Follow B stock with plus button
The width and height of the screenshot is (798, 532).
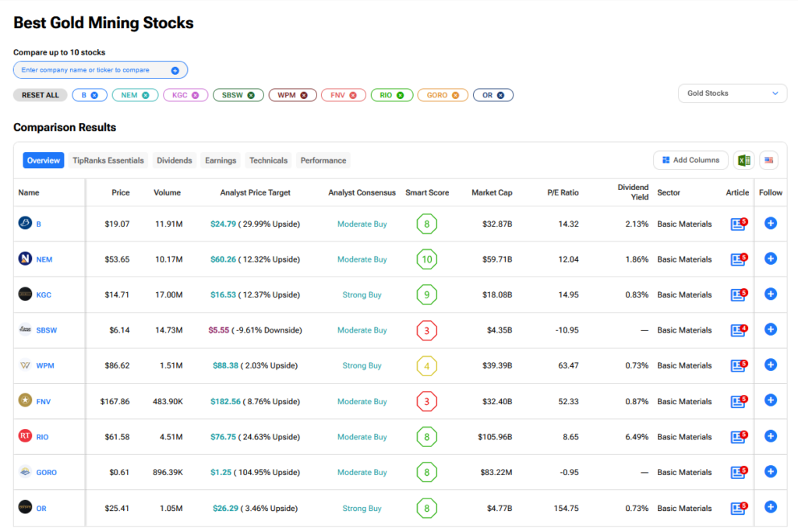pyautogui.click(x=771, y=224)
